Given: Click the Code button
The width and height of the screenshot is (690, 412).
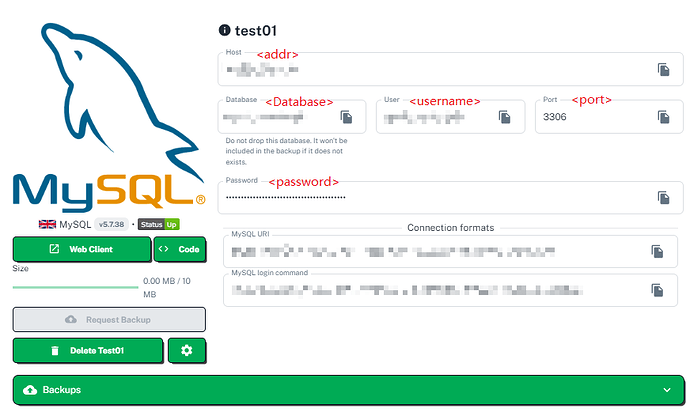Looking at the screenshot, I should [180, 249].
